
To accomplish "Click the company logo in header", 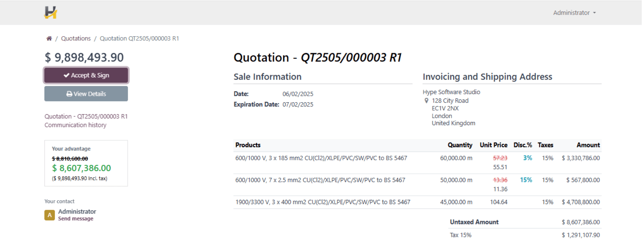I will 51,12.
